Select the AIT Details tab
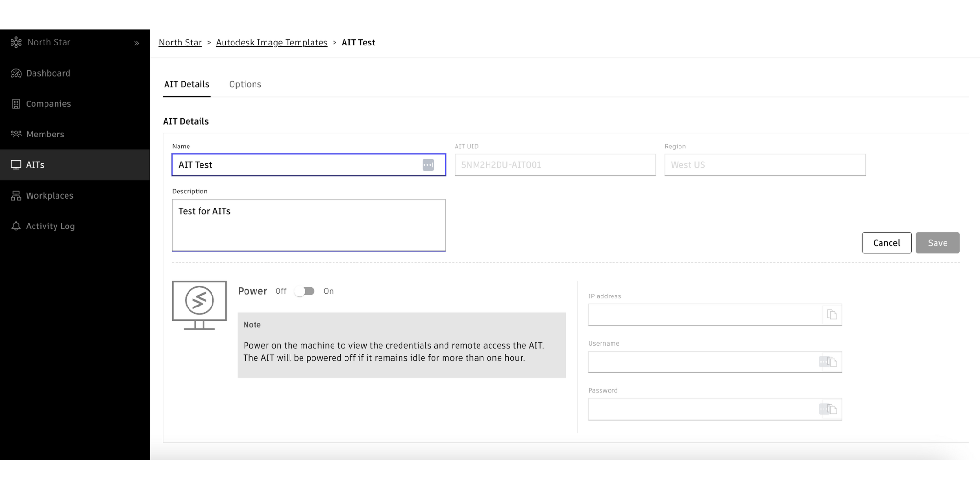Viewport: 980px width, 489px height. click(x=187, y=84)
